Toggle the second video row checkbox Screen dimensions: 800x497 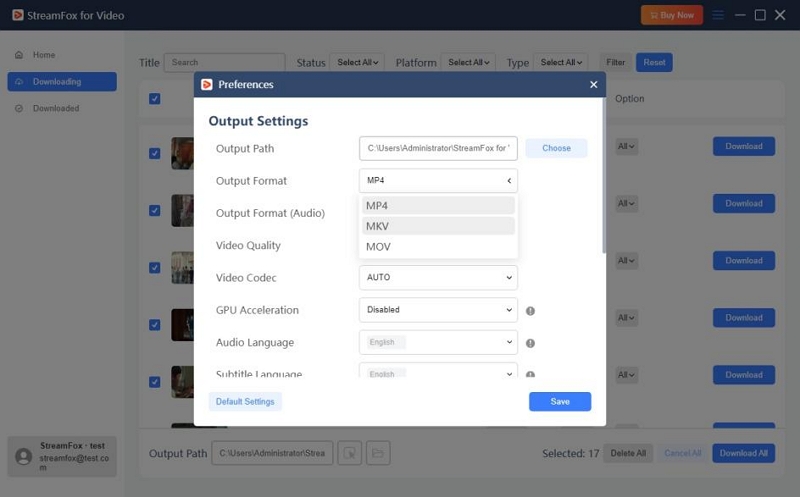155,210
